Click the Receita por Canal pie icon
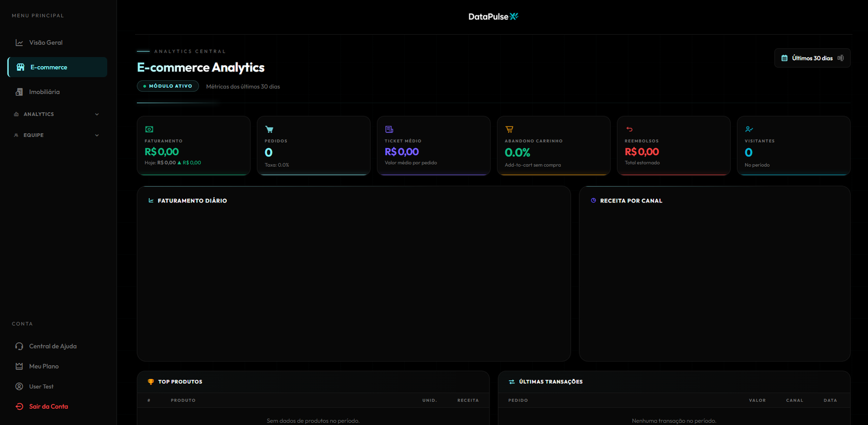 point(593,200)
